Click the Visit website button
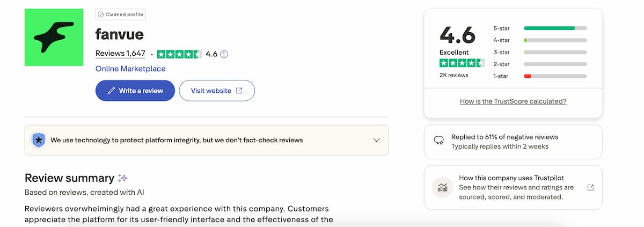 click(217, 91)
